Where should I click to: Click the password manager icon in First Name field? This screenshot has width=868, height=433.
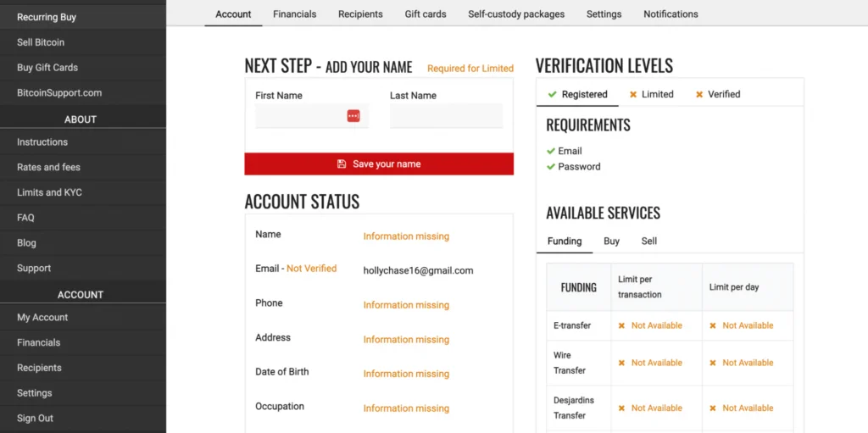[353, 116]
